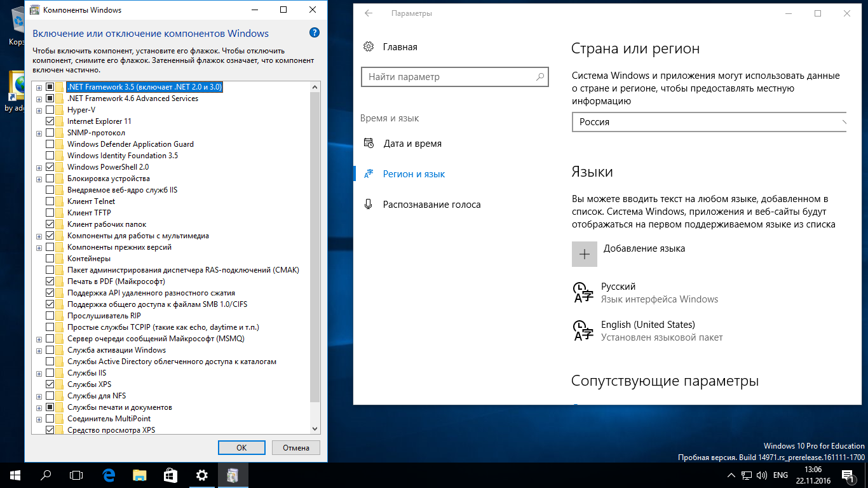
Task: Expand Службы печати и документов node
Action: tap(39, 407)
